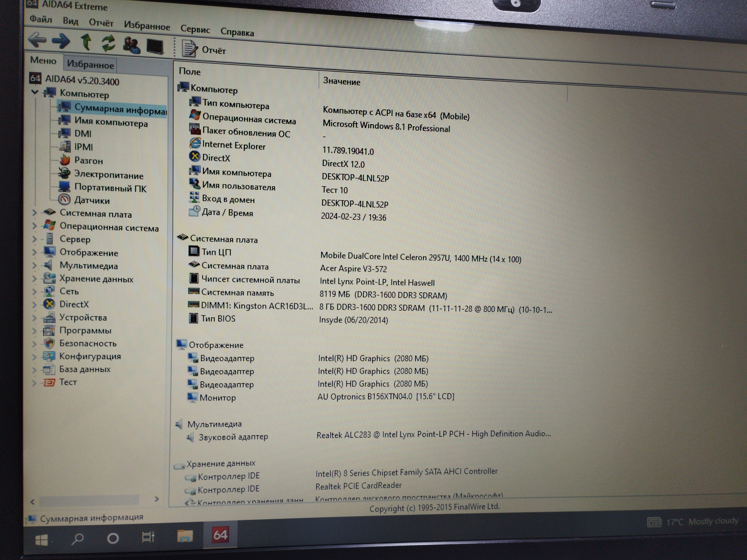The height and width of the screenshot is (560, 747).
Task: Click the Программы icon in tree
Action: pyautogui.click(x=49, y=331)
